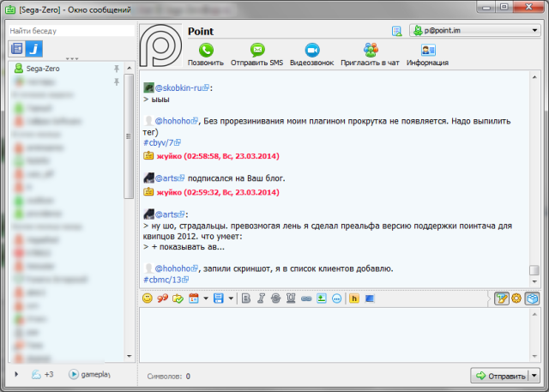Image resolution: width=549 pixels, height=392 pixels.
Task: Open dropdown arrow beside Отправить button
Action: click(534, 376)
